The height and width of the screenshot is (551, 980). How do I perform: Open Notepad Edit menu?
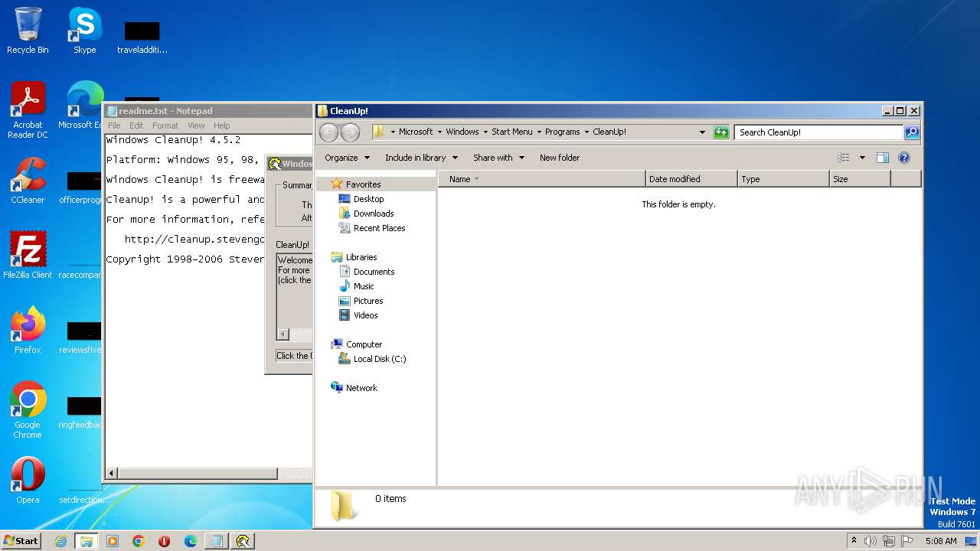pyautogui.click(x=136, y=126)
